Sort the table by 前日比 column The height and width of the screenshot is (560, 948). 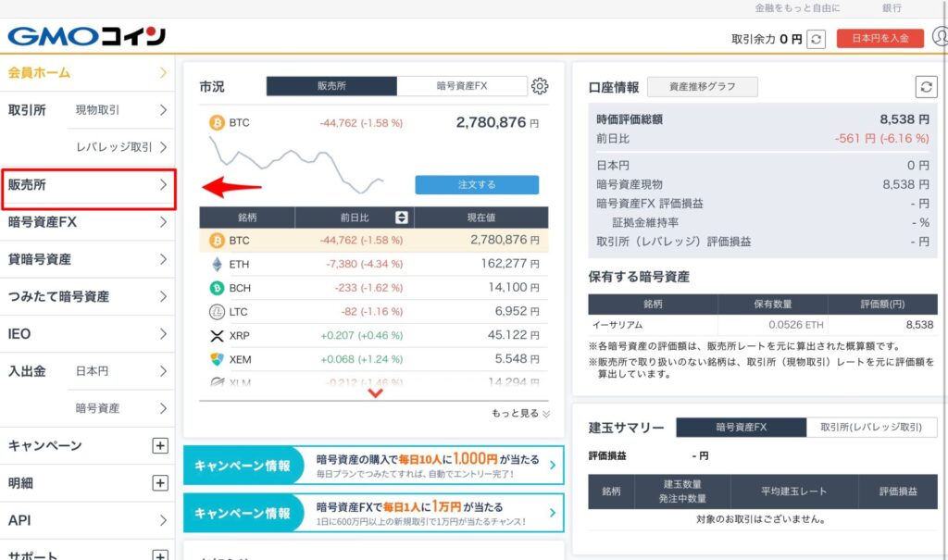coord(401,218)
